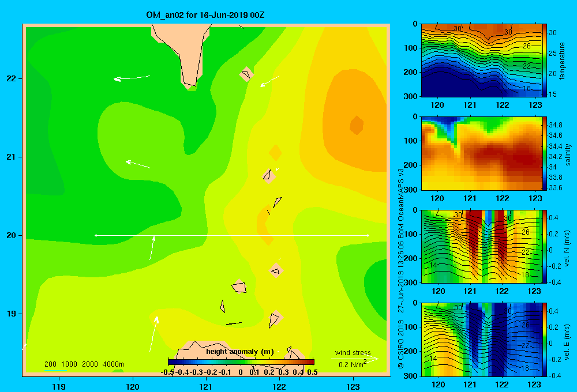Click the eastern endpoint marker of the transect line
Viewport: 577px width, 392px height.
pos(368,235)
